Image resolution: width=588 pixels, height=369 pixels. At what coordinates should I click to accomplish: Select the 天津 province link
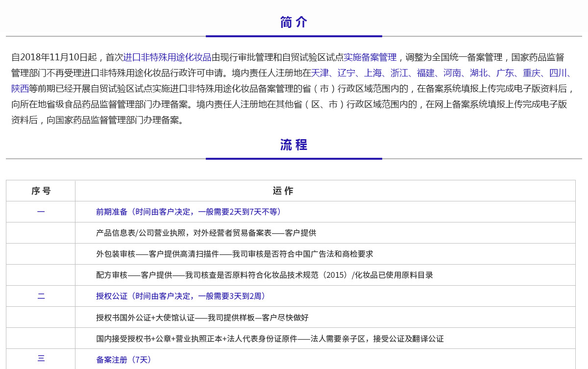point(320,73)
